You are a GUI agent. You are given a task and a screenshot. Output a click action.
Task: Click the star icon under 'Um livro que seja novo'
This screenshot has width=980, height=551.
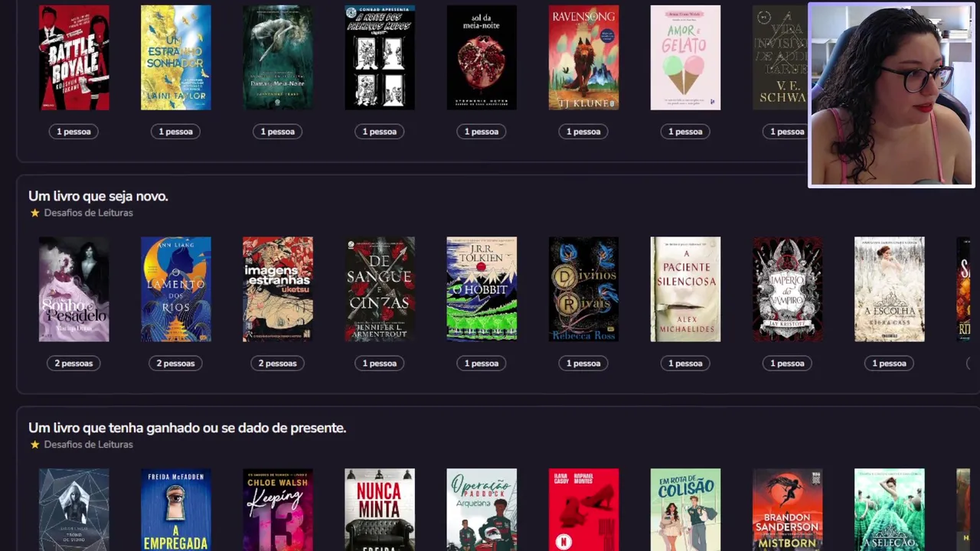[34, 213]
